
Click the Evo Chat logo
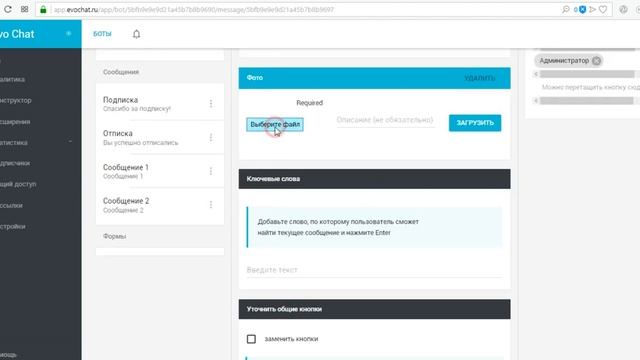[x=17, y=34]
